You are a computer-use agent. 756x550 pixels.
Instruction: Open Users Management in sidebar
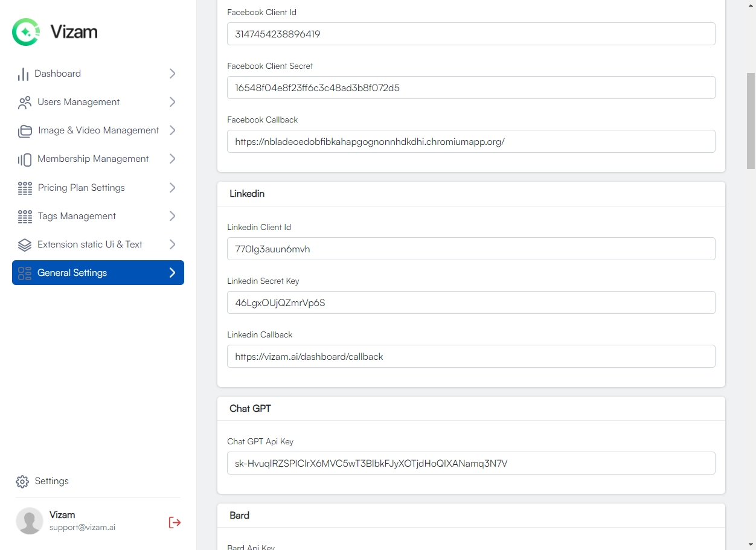click(x=98, y=102)
